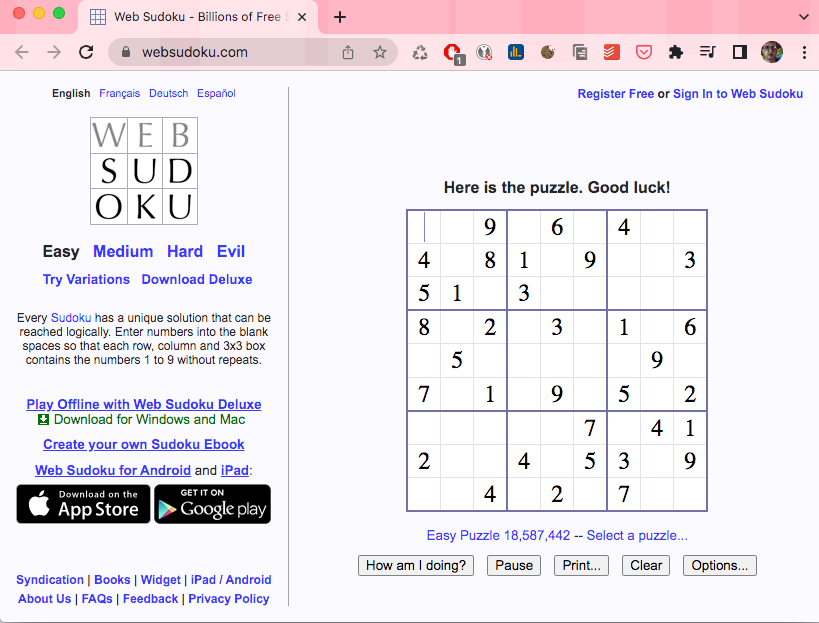Click the Google Play download badge
The width and height of the screenshot is (819, 623).
(212, 504)
